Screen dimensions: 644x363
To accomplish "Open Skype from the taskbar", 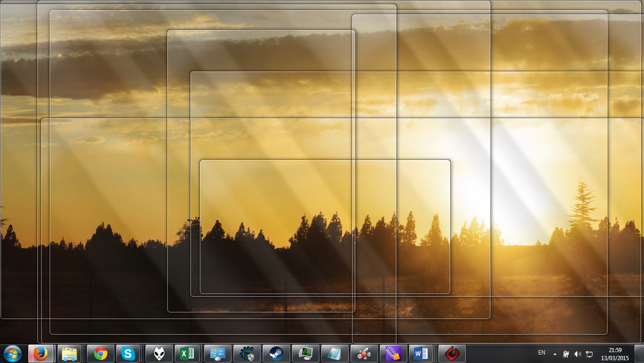I will pyautogui.click(x=128, y=354).
